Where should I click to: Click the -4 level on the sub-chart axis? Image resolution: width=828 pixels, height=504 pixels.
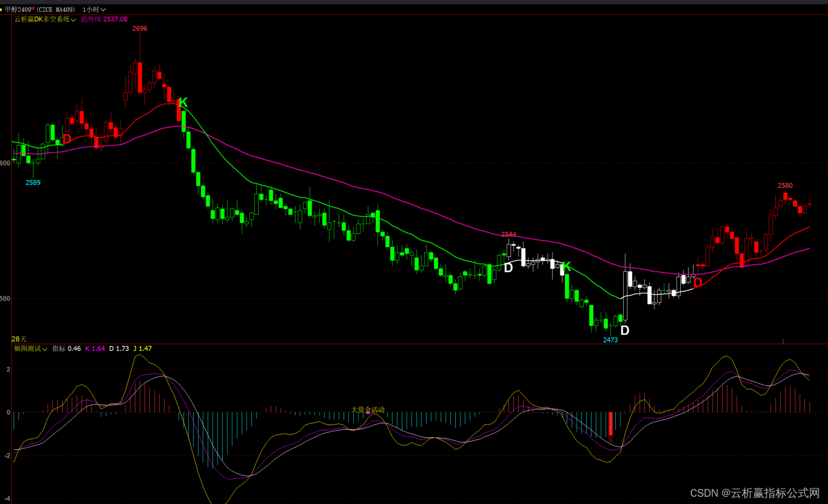(7, 498)
